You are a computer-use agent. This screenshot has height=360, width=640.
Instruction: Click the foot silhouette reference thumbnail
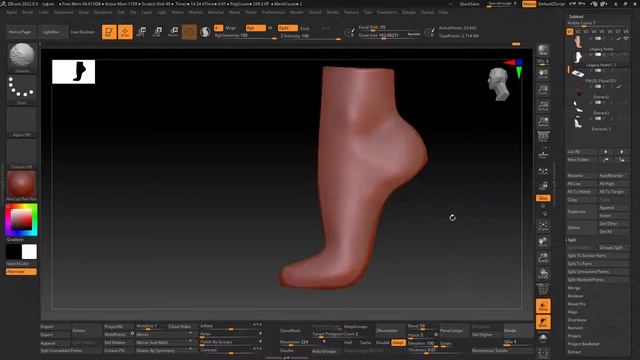[73, 72]
